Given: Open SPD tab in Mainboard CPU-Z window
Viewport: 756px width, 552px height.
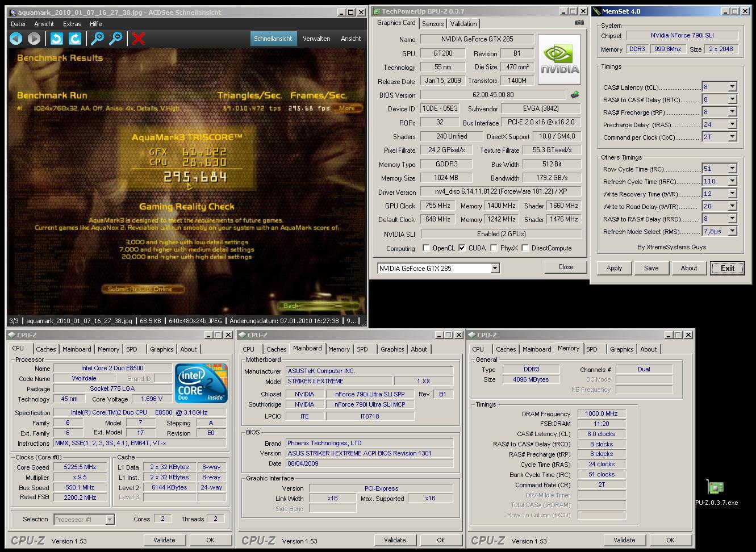Looking at the screenshot, I should 362,349.
